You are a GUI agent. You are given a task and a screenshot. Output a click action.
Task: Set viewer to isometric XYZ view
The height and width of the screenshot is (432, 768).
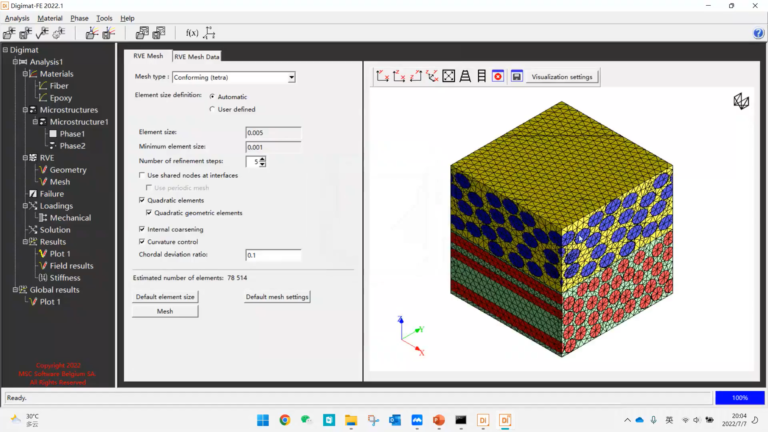(x=432, y=76)
